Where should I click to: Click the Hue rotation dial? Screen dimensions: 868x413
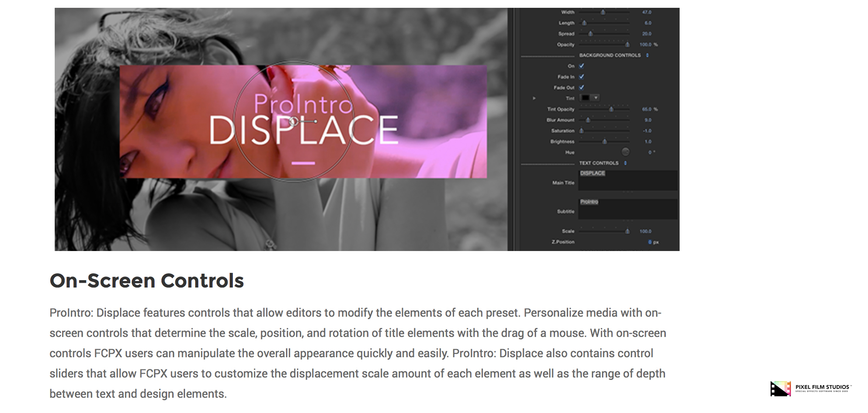pyautogui.click(x=625, y=152)
